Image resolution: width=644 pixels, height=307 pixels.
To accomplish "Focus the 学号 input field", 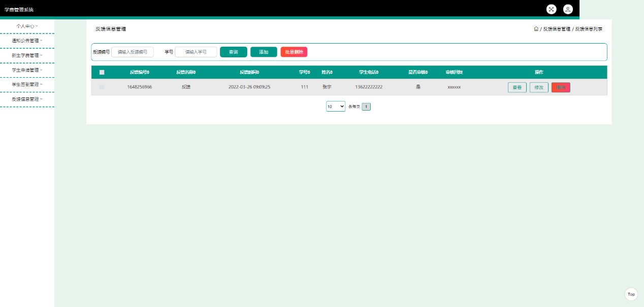I will [x=196, y=52].
